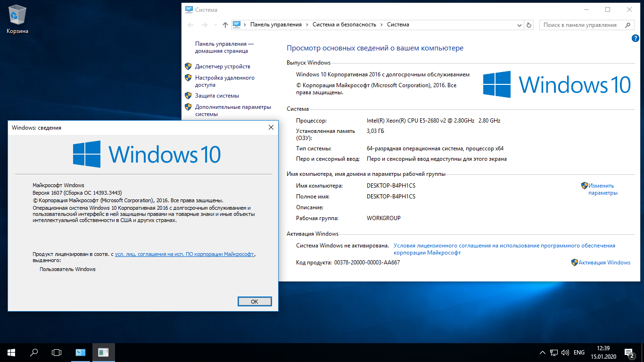
Task: Expand the chevron after Система и безопасность
Action: click(x=381, y=25)
